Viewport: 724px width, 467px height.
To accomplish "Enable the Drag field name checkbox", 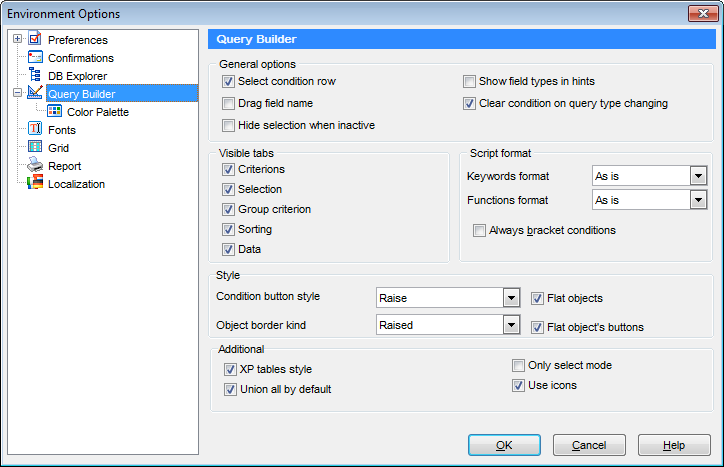I will pyautogui.click(x=229, y=103).
